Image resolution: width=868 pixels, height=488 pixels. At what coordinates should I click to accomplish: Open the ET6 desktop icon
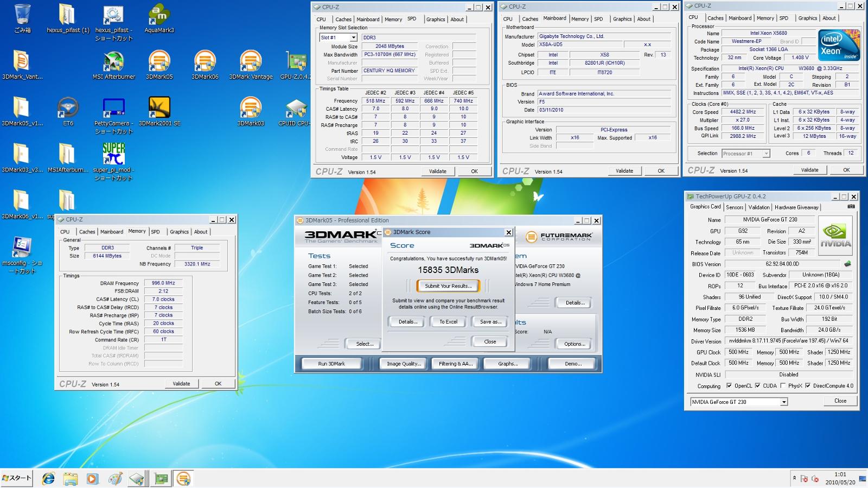pyautogui.click(x=68, y=112)
